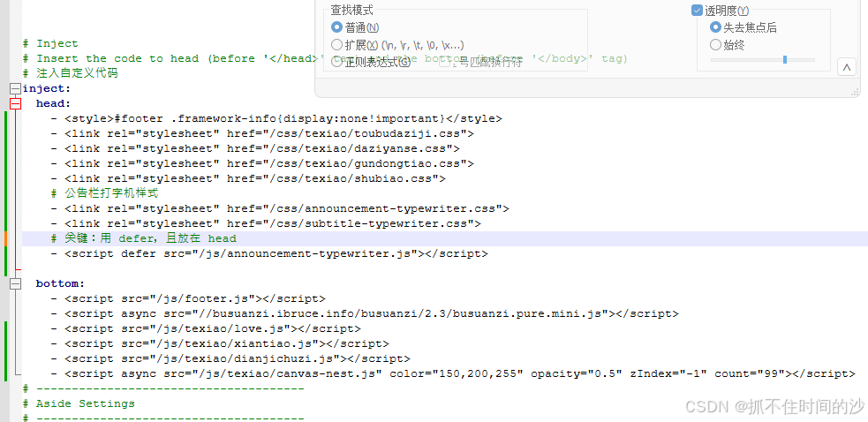The width and height of the screenshot is (868, 422).
Task: Click the gundongtiao.css link line
Action: tap(262, 163)
